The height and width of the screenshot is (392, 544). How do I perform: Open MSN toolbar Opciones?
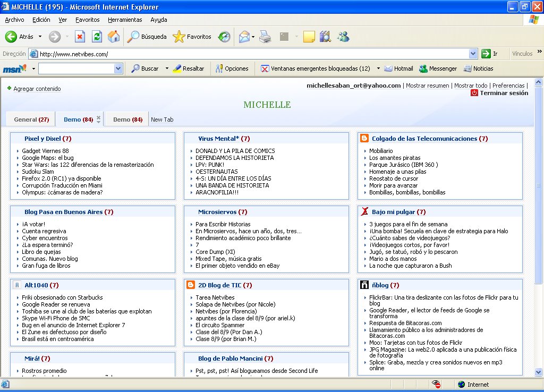232,69
